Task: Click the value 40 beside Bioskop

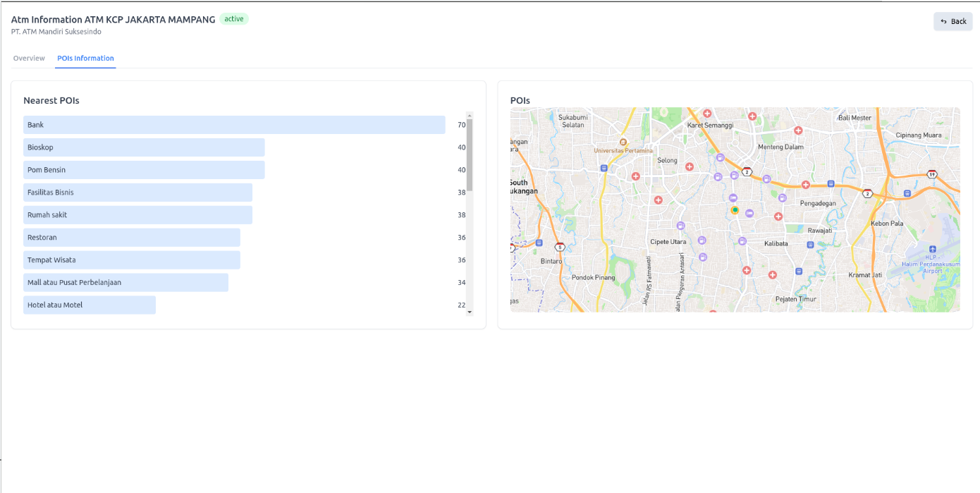Action: click(462, 147)
